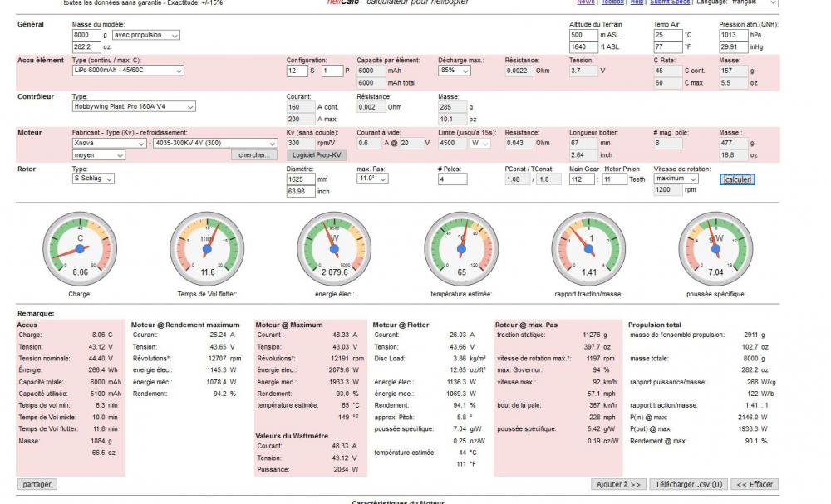
Task: Select the bout de la pale value 367
Action: point(595,405)
